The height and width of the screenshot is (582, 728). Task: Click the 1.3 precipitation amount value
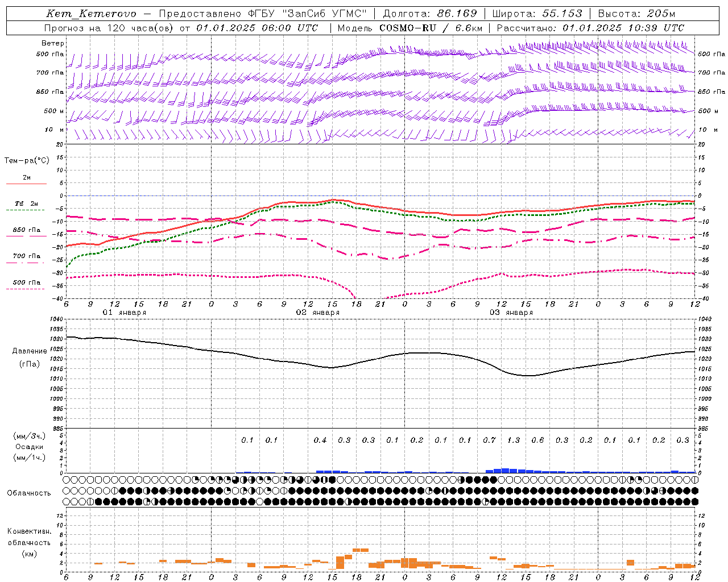click(513, 440)
